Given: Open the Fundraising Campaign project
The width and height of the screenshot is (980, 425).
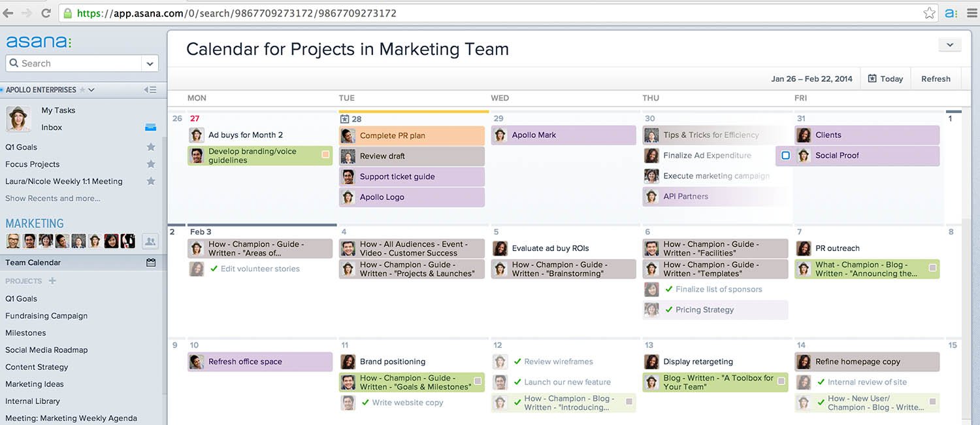Looking at the screenshot, I should (46, 316).
